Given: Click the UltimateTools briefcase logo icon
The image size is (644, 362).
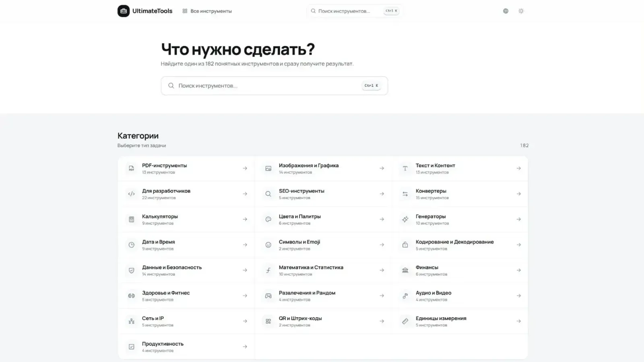Looking at the screenshot, I should pyautogui.click(x=124, y=11).
